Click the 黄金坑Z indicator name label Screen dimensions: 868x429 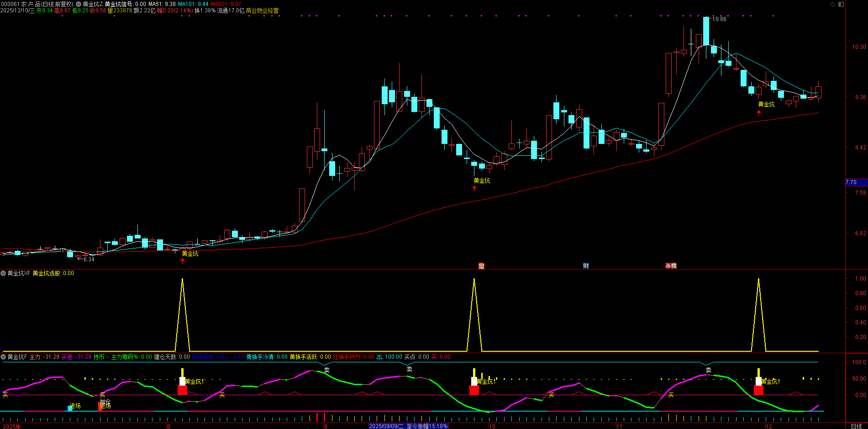point(93,4)
